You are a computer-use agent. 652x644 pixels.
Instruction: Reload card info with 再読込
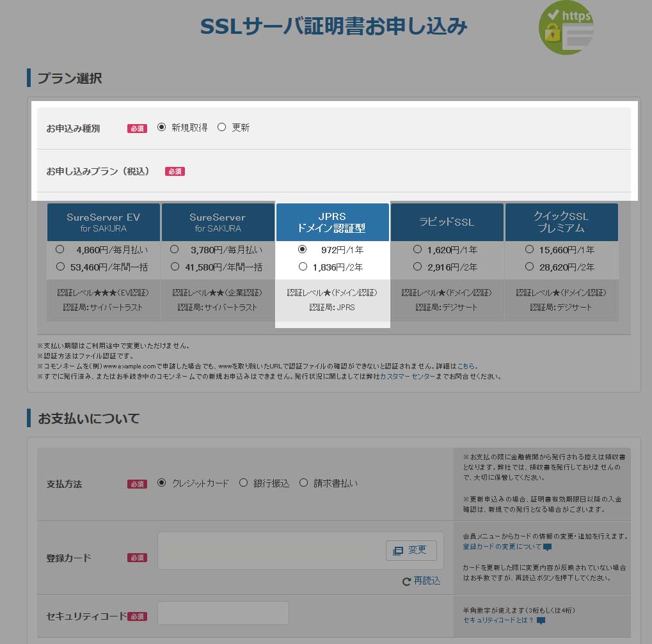pyautogui.click(x=422, y=581)
